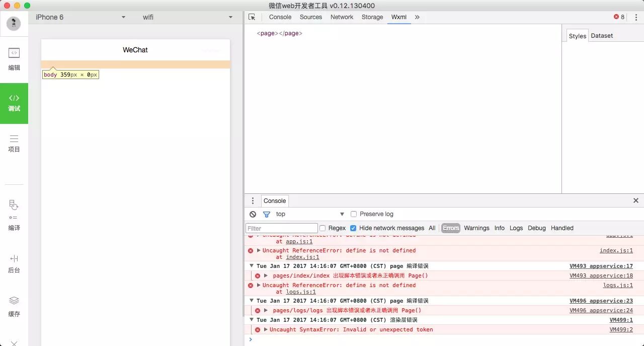
Task: Show All log levels
Action: pos(432,228)
